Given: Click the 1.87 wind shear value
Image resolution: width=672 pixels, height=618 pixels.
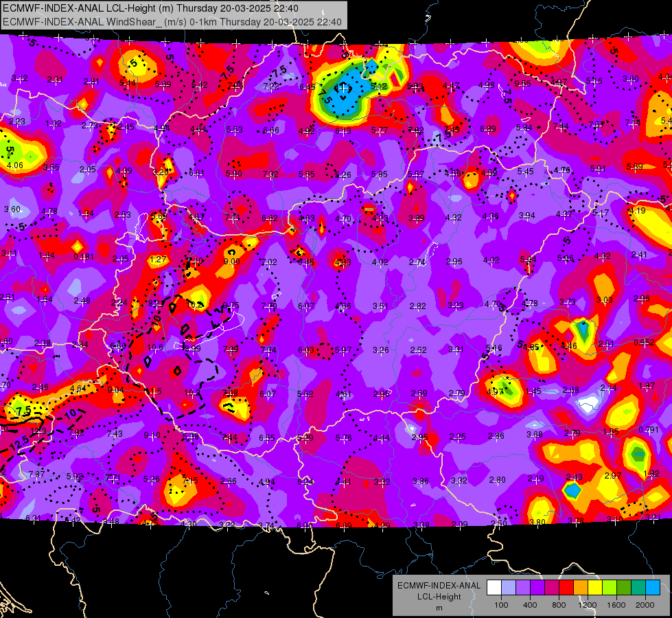Looking at the screenshot, I should 647,385.
